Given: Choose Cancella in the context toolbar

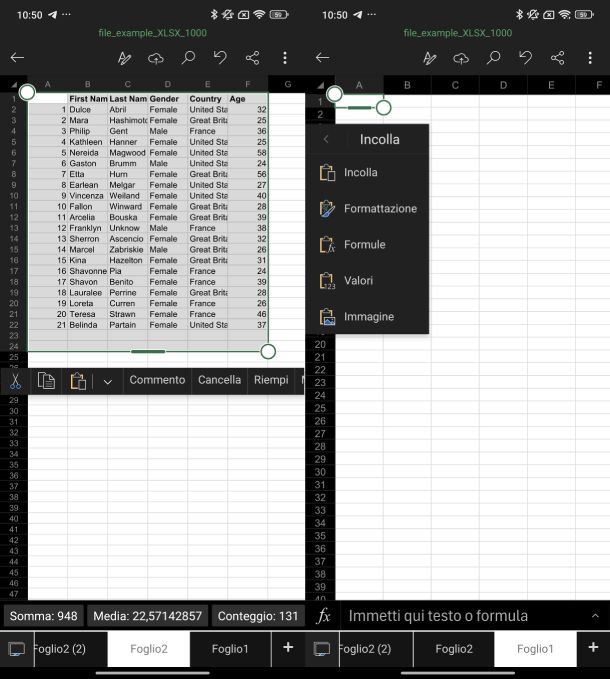Looking at the screenshot, I should (x=219, y=380).
